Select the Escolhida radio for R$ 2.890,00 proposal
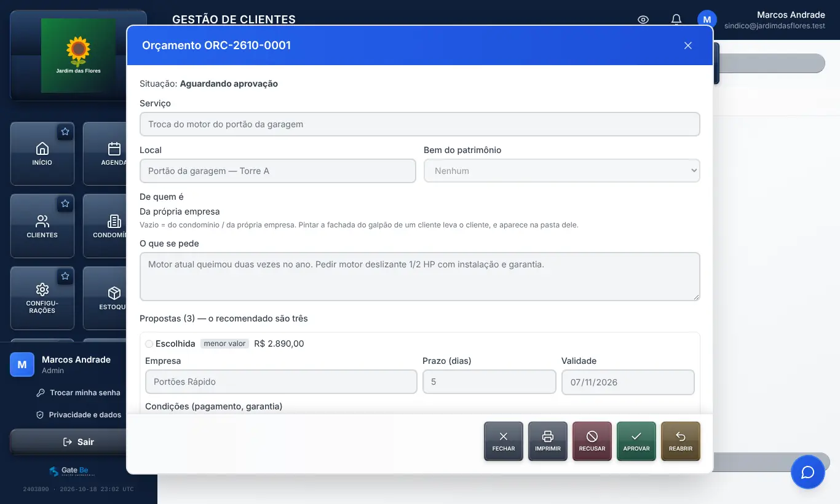 pyautogui.click(x=149, y=344)
